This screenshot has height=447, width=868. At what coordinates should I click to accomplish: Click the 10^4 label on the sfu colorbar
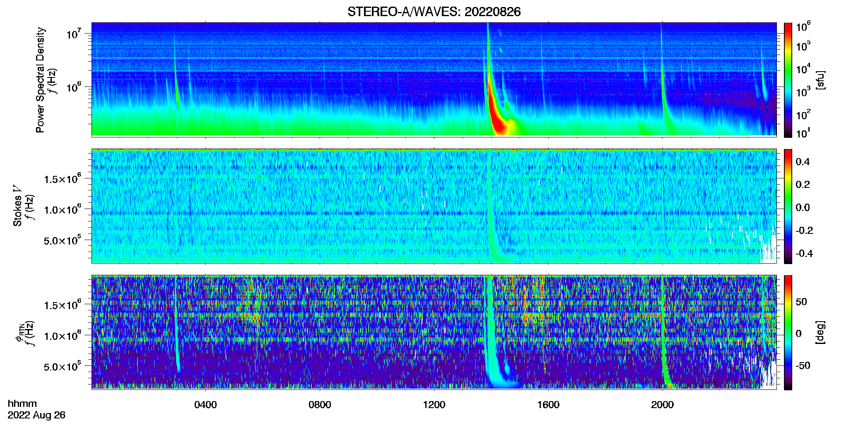pos(803,69)
